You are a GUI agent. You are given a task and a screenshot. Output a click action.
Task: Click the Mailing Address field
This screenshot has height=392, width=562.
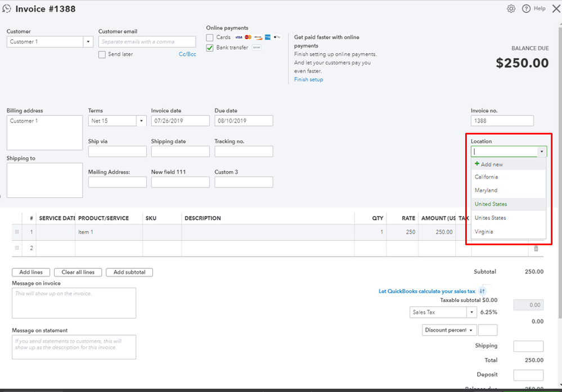click(x=117, y=182)
